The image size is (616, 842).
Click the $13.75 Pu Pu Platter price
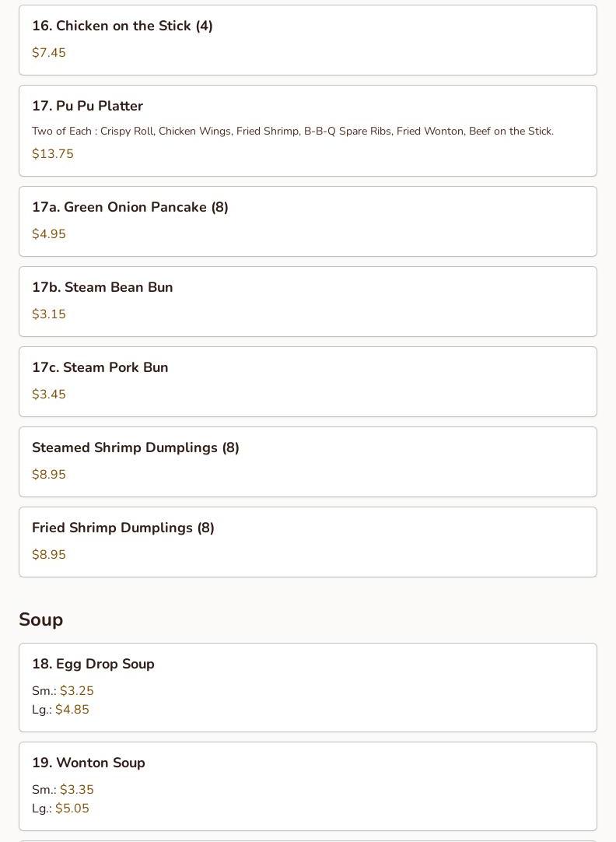pos(53,154)
